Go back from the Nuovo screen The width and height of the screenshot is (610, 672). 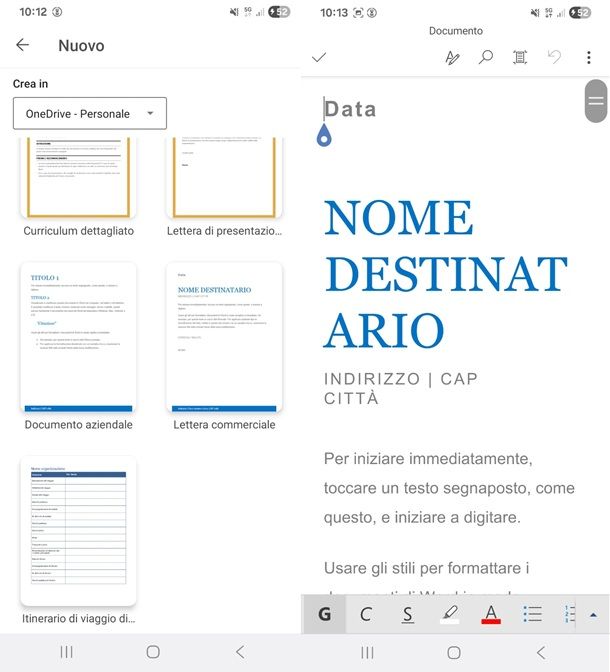tap(22, 45)
